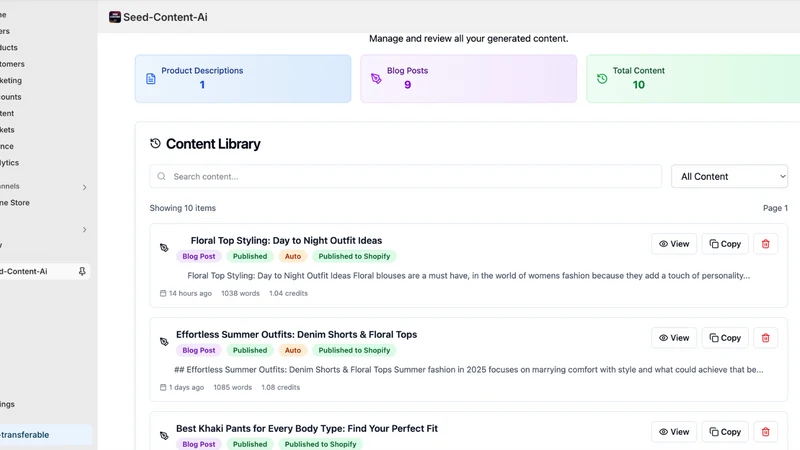Click Published to Shopify tag on Khaki Pants post
The width and height of the screenshot is (800, 450).
click(320, 444)
